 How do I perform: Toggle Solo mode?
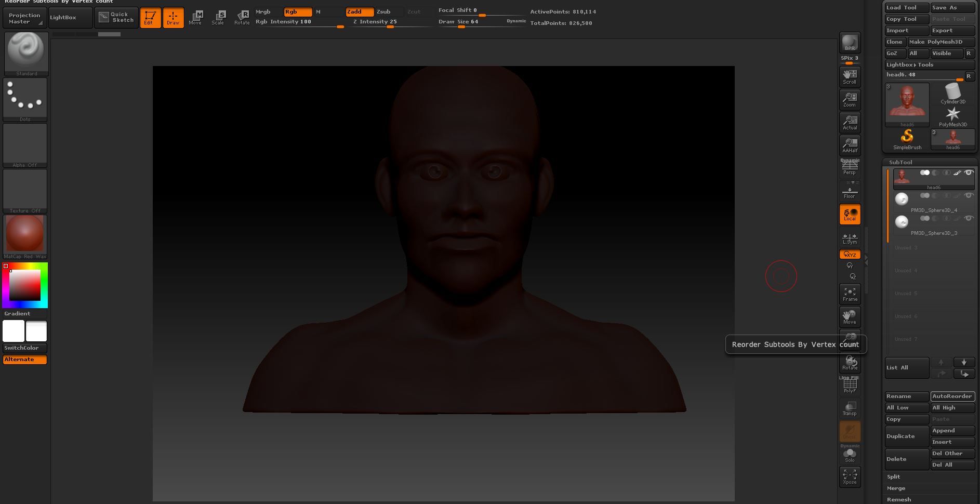pyautogui.click(x=850, y=454)
